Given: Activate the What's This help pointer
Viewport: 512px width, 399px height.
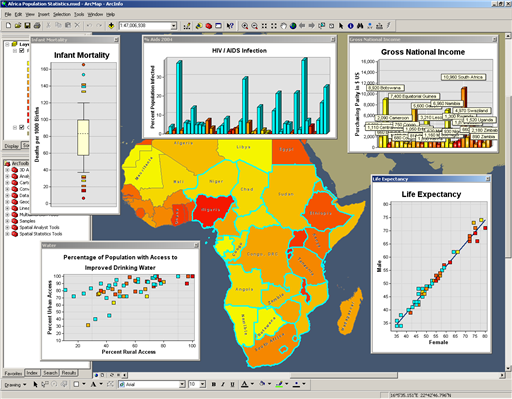Looking at the screenshot, I should [x=230, y=26].
